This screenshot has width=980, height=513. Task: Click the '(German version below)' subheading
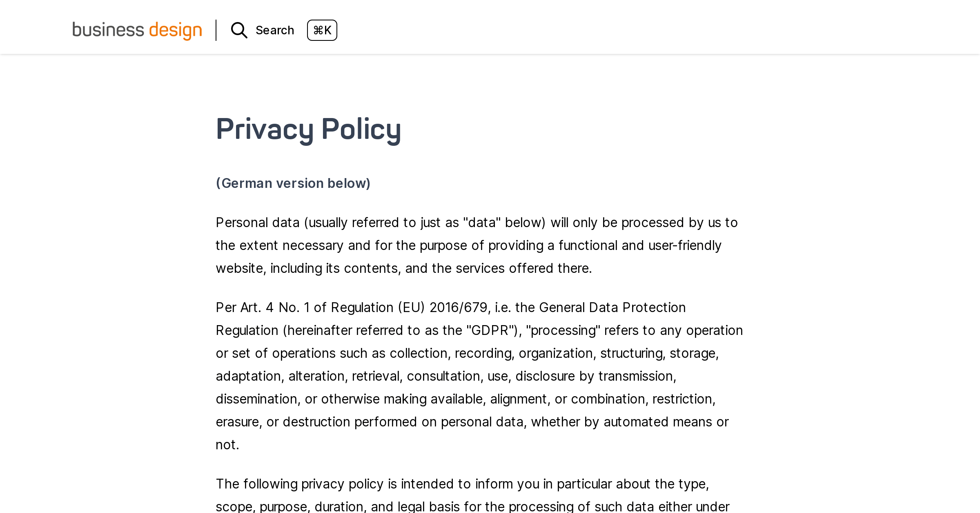pos(293,183)
